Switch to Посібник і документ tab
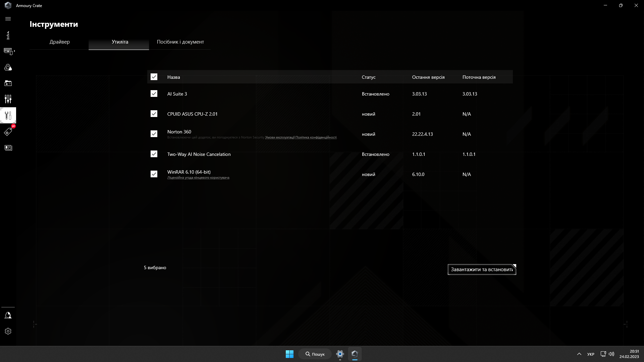Image resolution: width=644 pixels, height=362 pixels. pyautogui.click(x=180, y=42)
